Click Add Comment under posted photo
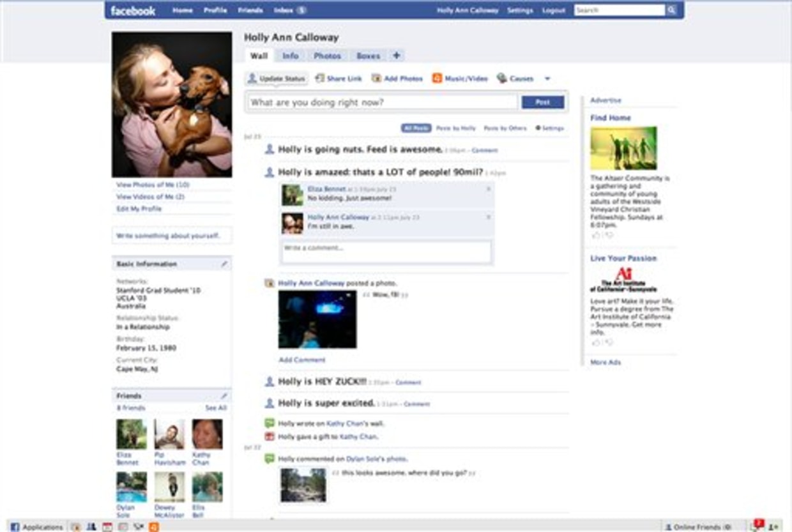The height and width of the screenshot is (532, 792). (x=302, y=360)
